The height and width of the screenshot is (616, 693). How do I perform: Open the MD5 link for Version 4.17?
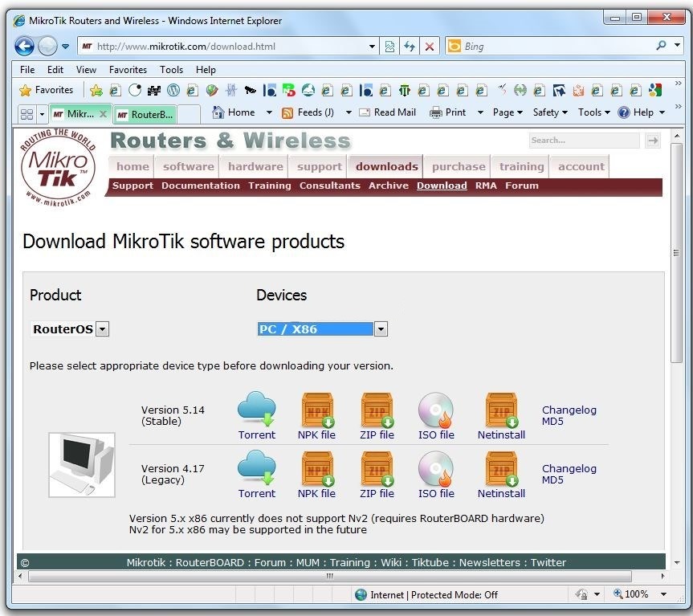[552, 480]
